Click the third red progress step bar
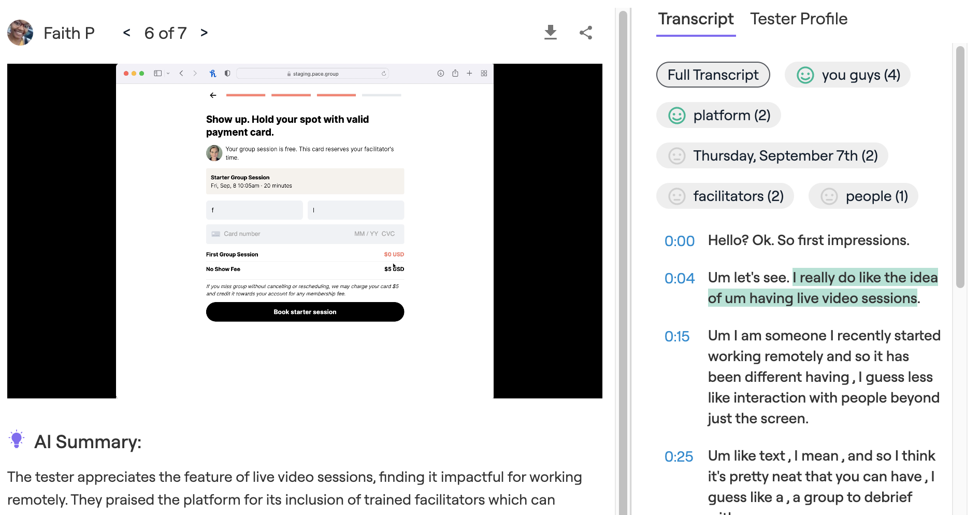 tap(336, 95)
